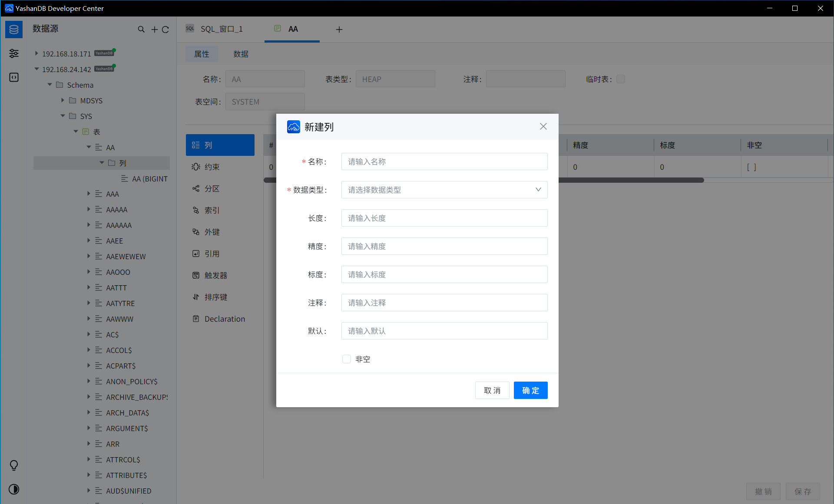Click the 默认 input field
This screenshot has width=834, height=504.
pos(444,331)
